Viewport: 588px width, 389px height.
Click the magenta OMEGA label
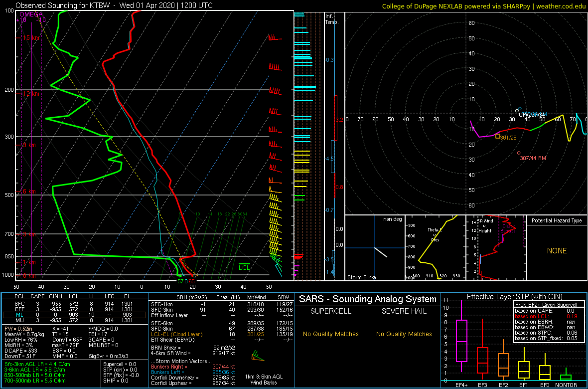(x=31, y=13)
